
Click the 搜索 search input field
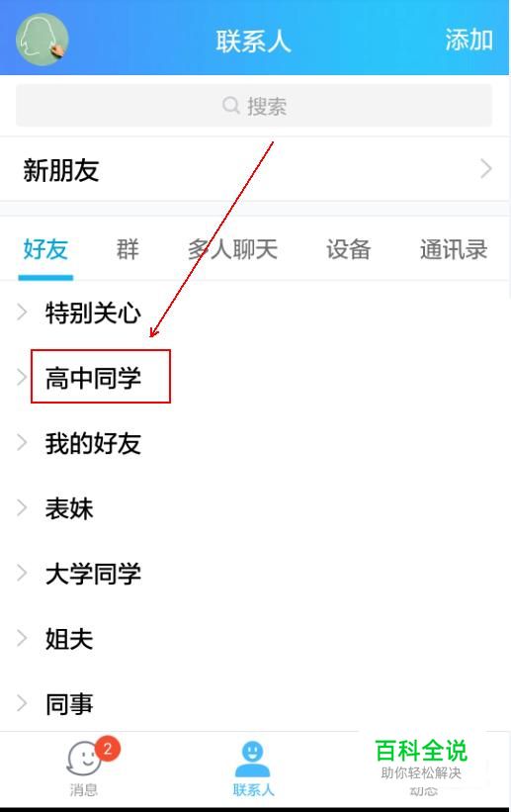(x=254, y=106)
